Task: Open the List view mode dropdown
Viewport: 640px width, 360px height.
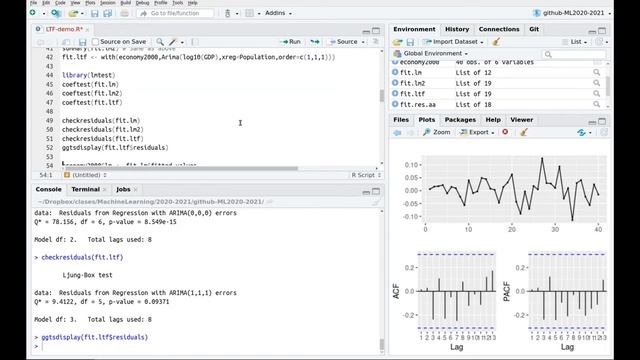Action: (x=575, y=42)
